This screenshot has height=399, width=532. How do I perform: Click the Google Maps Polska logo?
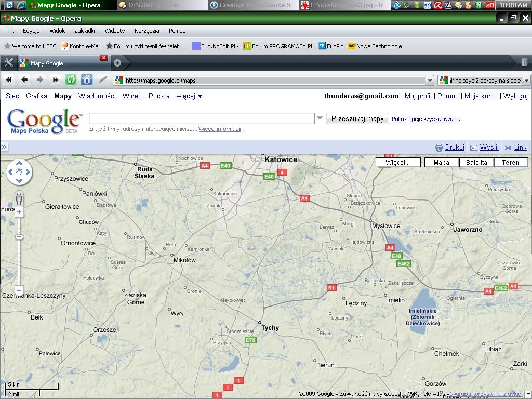point(44,121)
